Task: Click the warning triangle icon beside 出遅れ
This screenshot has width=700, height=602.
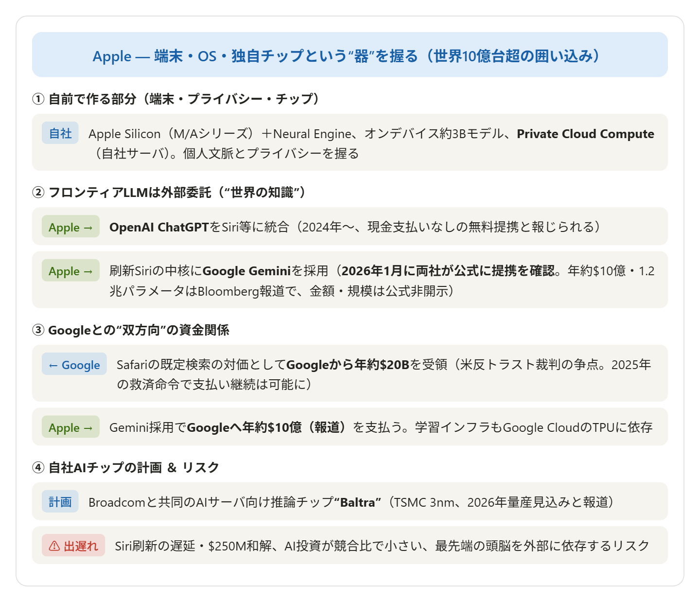Action: [x=54, y=546]
